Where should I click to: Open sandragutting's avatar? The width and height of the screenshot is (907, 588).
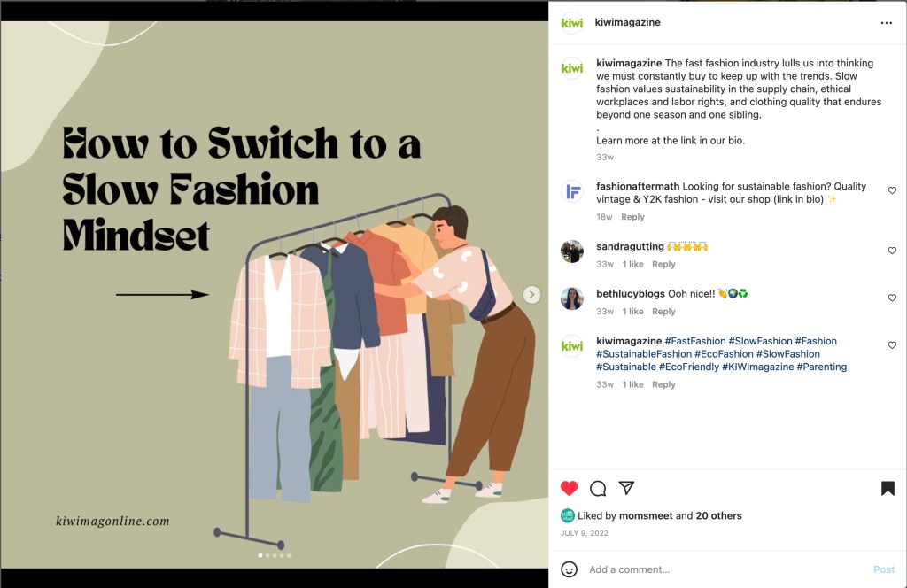[572, 251]
